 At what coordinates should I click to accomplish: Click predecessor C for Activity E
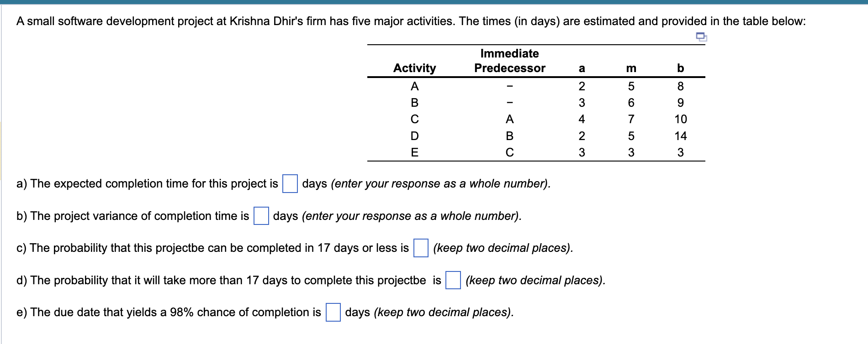(x=509, y=153)
